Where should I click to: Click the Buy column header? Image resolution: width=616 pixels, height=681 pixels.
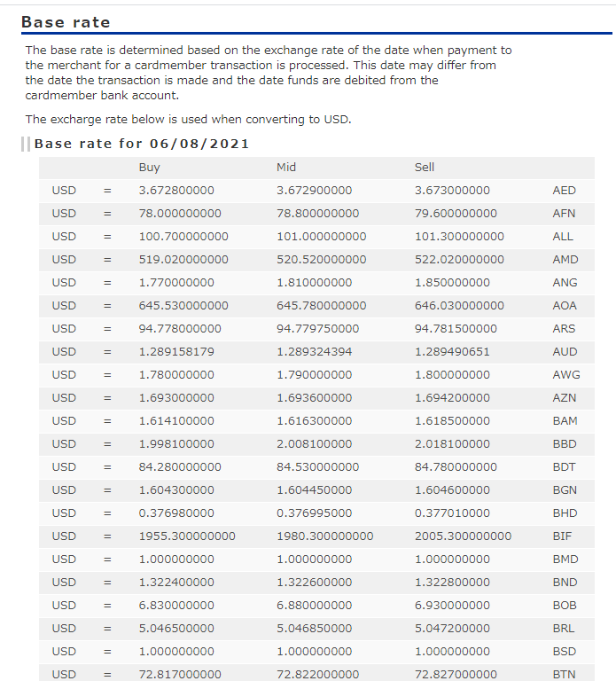click(149, 168)
